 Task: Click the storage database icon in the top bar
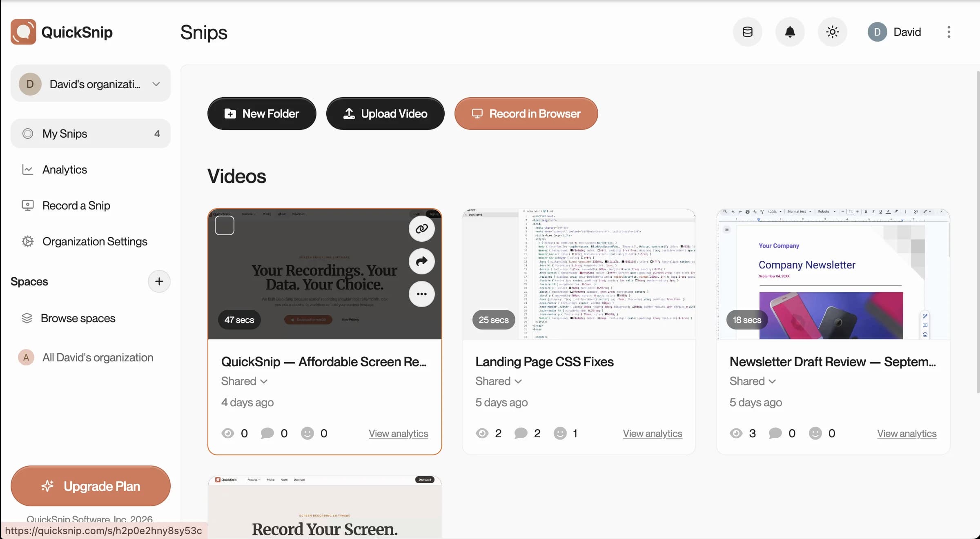(x=747, y=31)
